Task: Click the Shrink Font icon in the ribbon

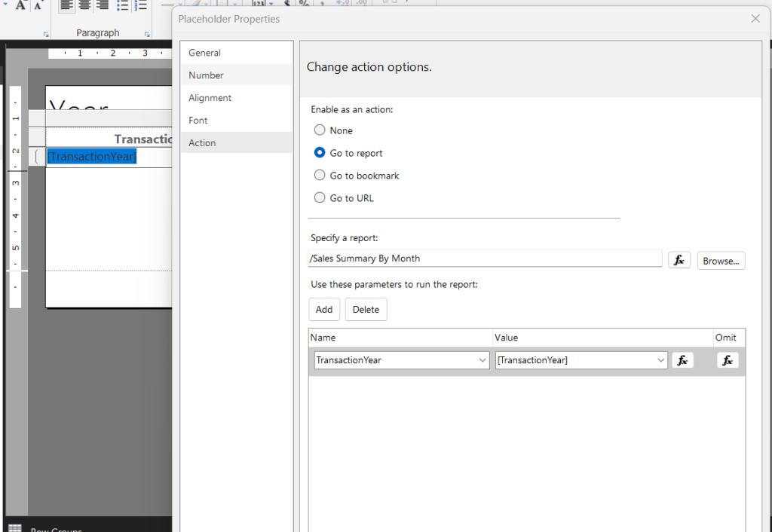Action: 38,5
